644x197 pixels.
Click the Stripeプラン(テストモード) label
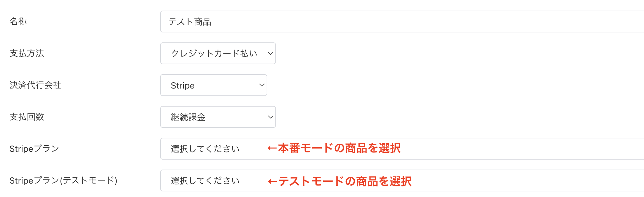[63, 180]
